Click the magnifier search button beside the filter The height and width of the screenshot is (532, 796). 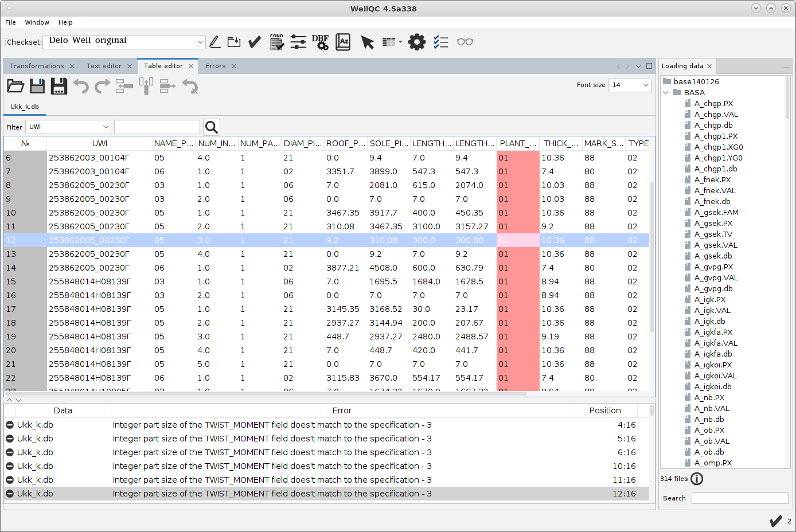pos(212,127)
